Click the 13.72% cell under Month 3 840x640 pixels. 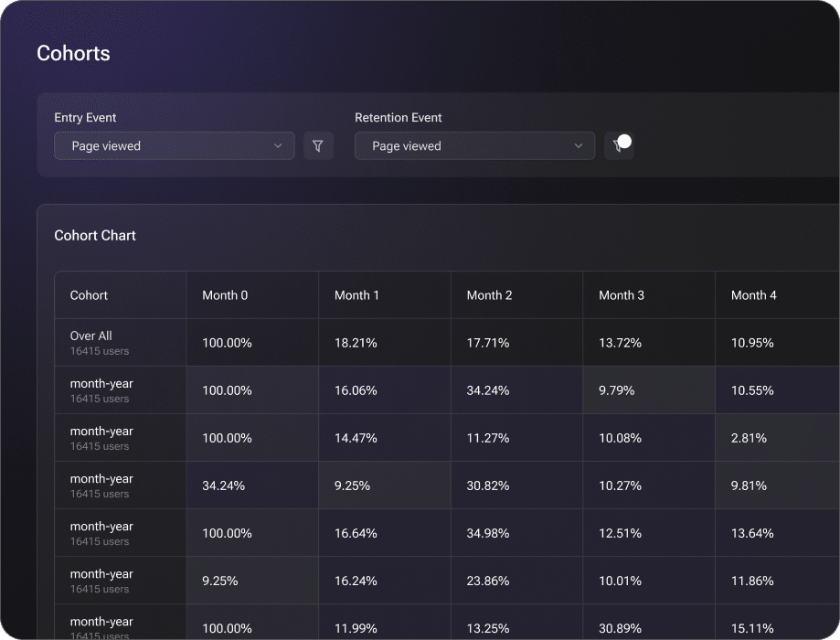[620, 343]
